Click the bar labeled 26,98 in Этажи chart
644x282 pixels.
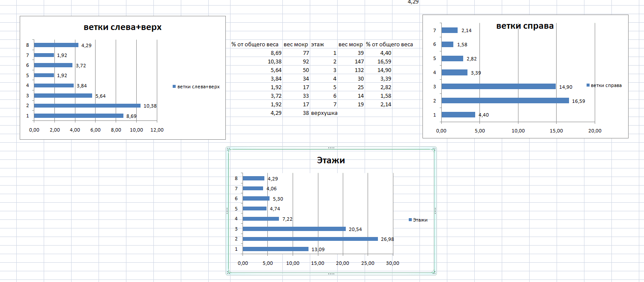(310, 239)
